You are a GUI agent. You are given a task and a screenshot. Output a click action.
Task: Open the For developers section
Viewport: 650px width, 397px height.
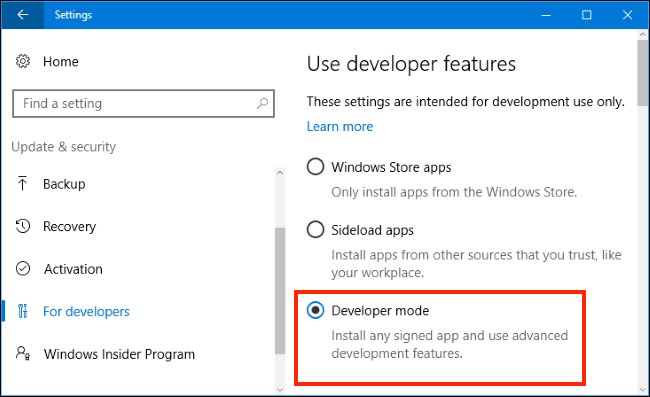pos(86,311)
